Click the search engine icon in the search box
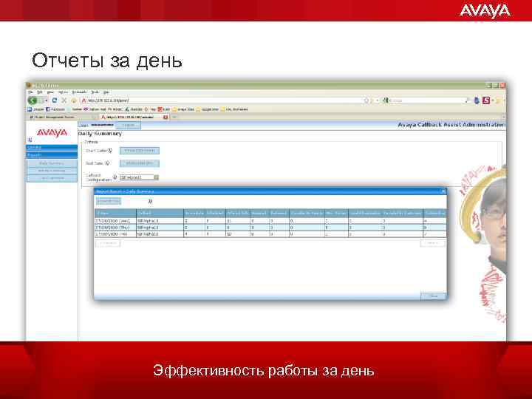532x399 pixels. tap(386, 100)
